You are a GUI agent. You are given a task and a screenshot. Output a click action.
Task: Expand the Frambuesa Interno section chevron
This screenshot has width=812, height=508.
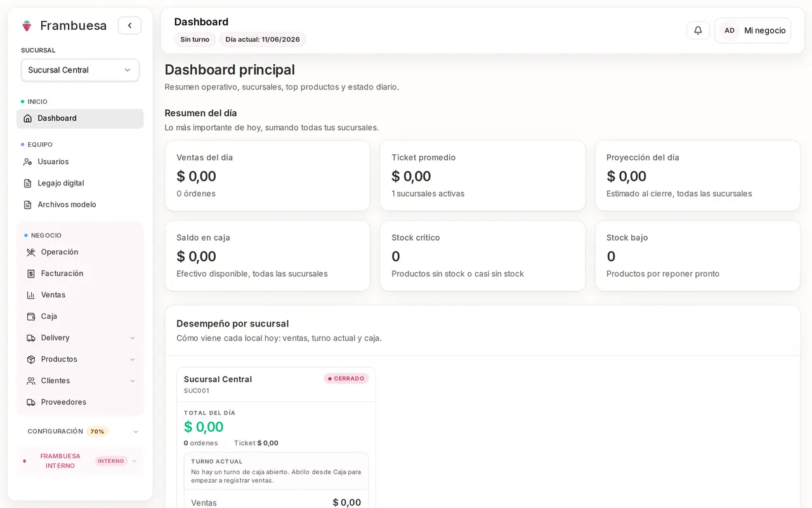point(134,461)
